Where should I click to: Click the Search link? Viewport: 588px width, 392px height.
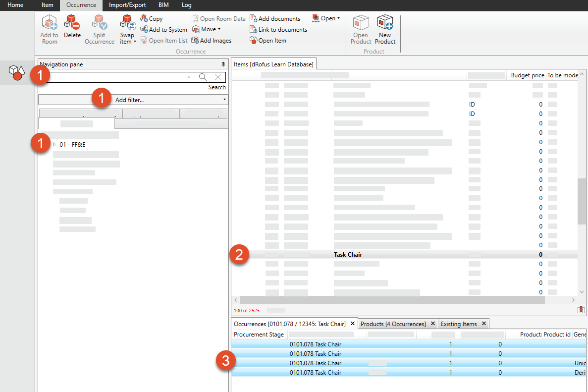(217, 87)
